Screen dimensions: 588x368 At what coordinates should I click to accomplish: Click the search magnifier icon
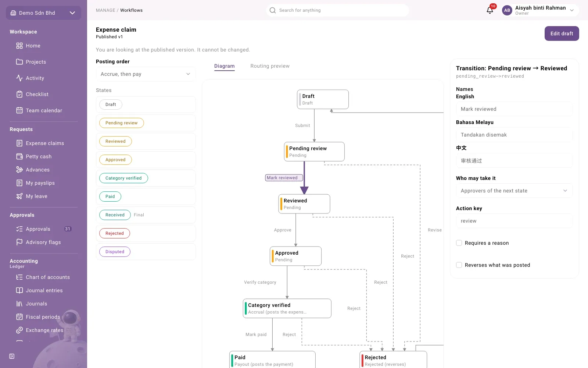[x=273, y=10]
